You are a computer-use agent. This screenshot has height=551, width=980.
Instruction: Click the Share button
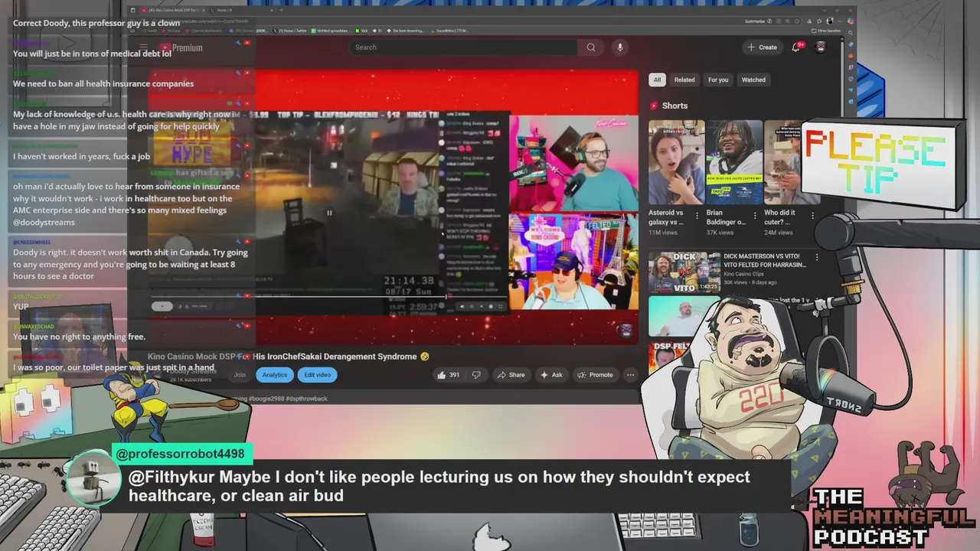[x=511, y=375]
